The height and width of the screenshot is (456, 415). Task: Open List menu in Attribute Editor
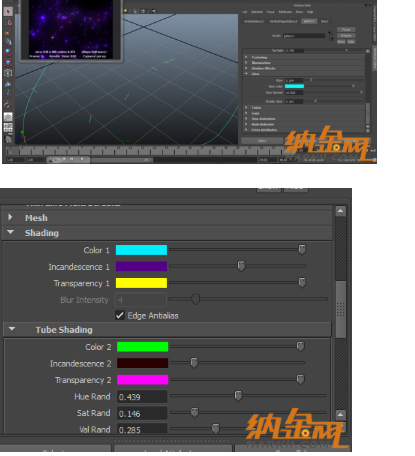point(244,12)
